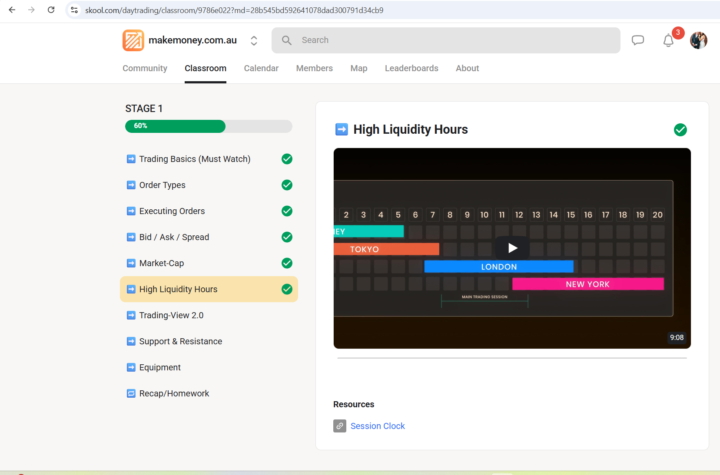
Task: Open the chat messages icon
Action: (x=638, y=40)
